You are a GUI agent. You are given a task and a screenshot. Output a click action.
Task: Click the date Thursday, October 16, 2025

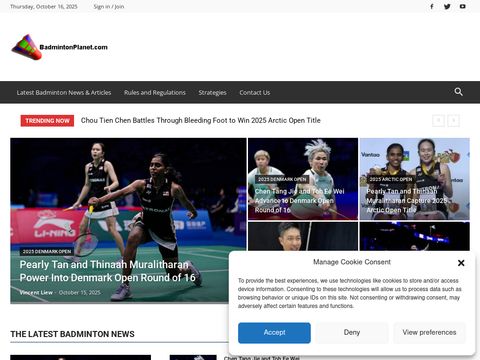pyautogui.click(x=44, y=6)
